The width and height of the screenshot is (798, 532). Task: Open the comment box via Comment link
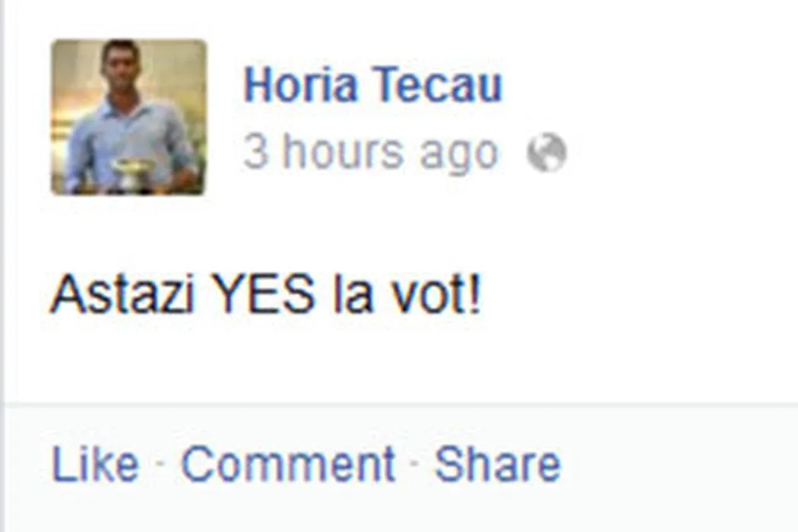click(x=288, y=464)
